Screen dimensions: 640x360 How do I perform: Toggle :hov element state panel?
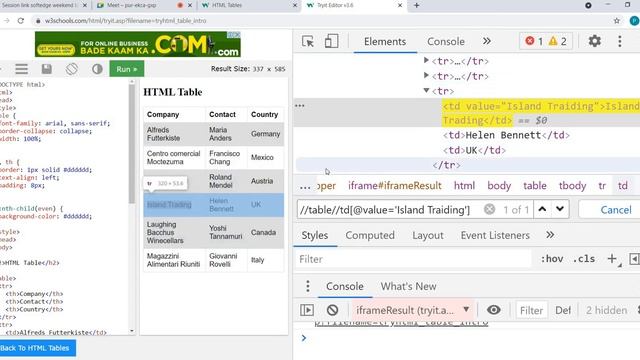coord(552,259)
